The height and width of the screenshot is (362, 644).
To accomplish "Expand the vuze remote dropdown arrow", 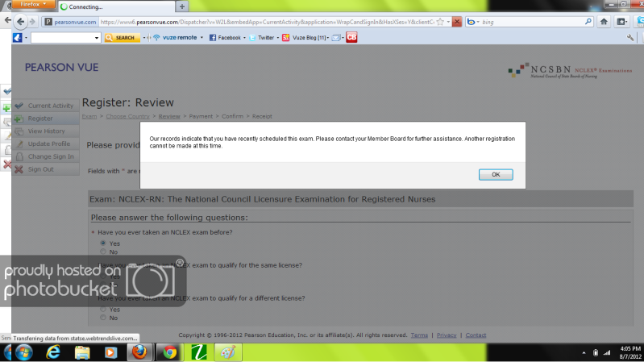I will (x=202, y=37).
